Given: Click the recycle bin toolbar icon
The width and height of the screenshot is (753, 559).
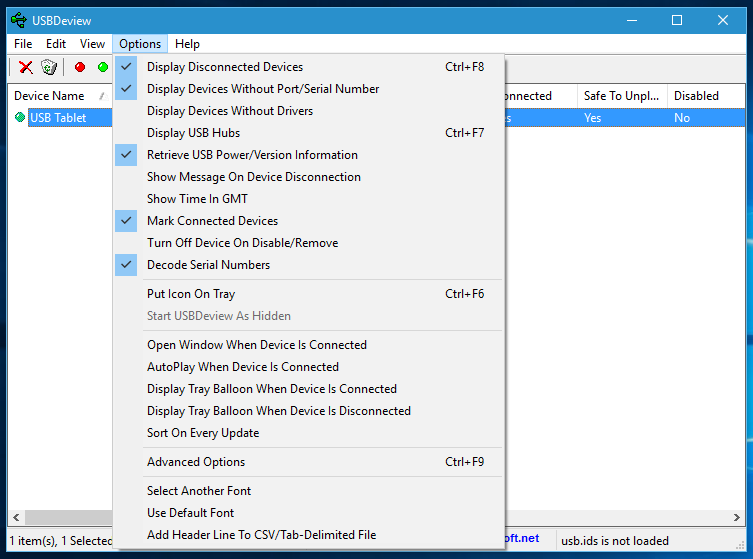Looking at the screenshot, I should tap(49, 67).
